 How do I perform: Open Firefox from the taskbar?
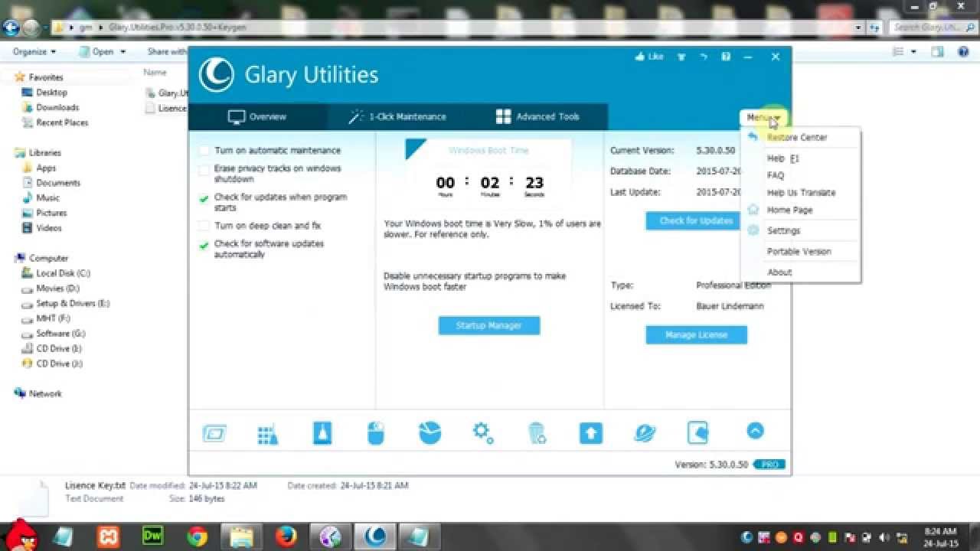(x=287, y=536)
